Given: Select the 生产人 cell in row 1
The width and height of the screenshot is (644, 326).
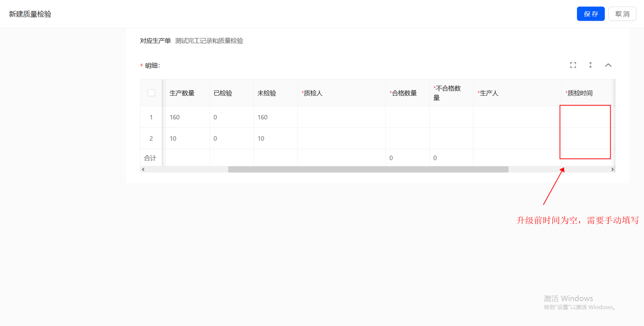Looking at the screenshot, I should click(x=517, y=117).
